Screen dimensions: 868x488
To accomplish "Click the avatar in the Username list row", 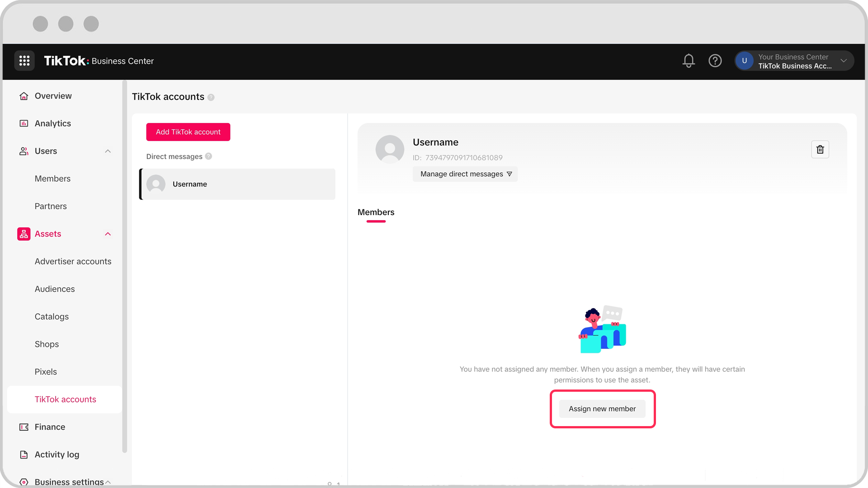I will click(156, 184).
